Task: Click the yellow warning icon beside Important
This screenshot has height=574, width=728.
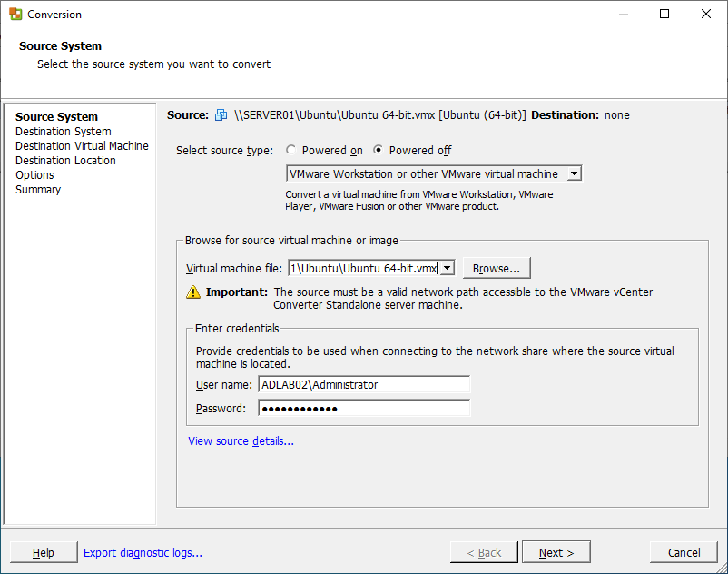Action: click(193, 292)
